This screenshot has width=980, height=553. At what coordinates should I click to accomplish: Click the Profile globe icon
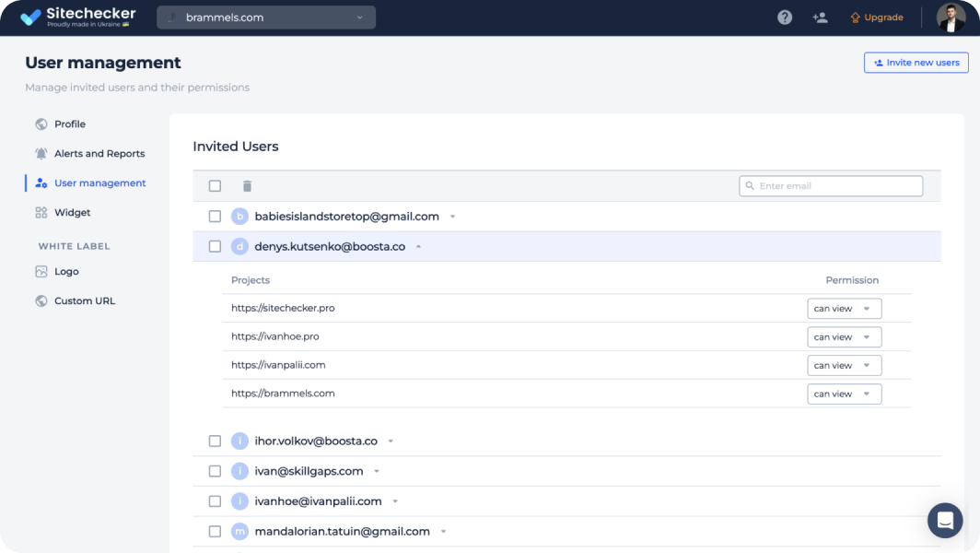pyautogui.click(x=41, y=124)
